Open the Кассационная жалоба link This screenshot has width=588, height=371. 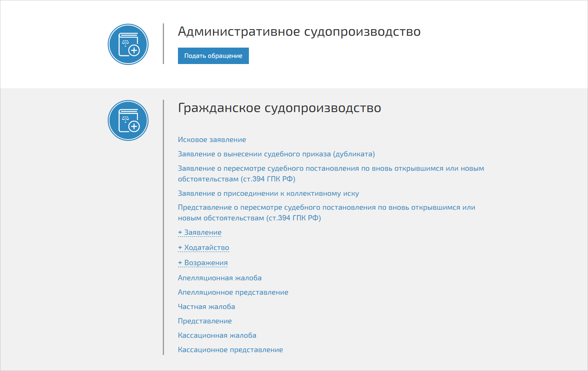[x=217, y=335]
